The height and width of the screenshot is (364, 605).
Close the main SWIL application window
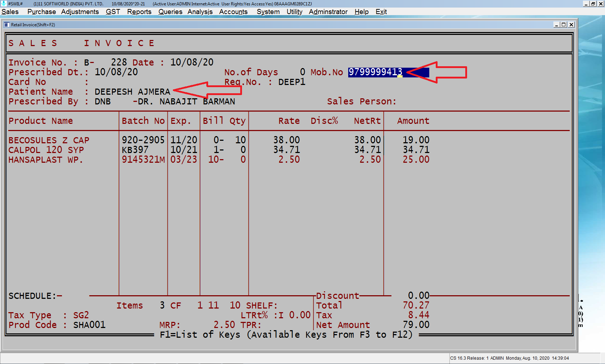tap(601, 4)
